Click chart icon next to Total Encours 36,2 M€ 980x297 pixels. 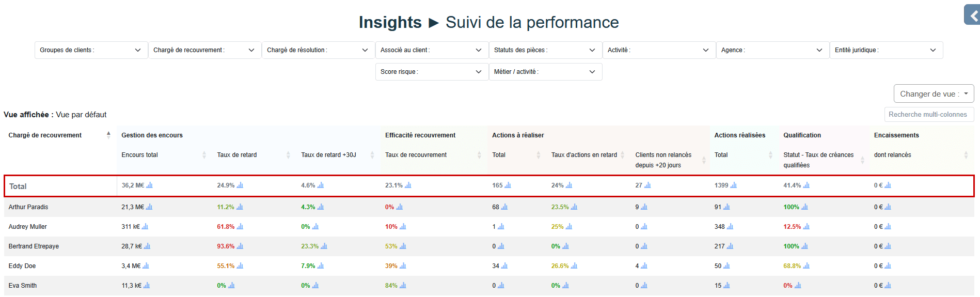click(x=150, y=185)
